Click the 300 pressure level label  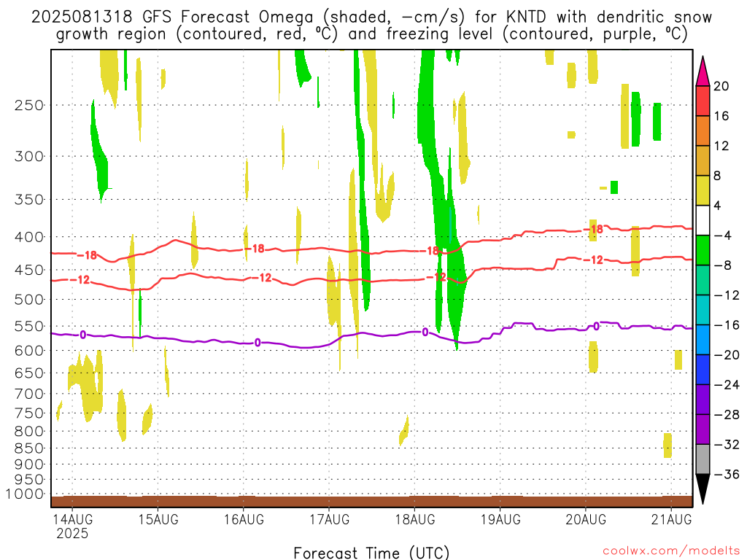click(29, 156)
